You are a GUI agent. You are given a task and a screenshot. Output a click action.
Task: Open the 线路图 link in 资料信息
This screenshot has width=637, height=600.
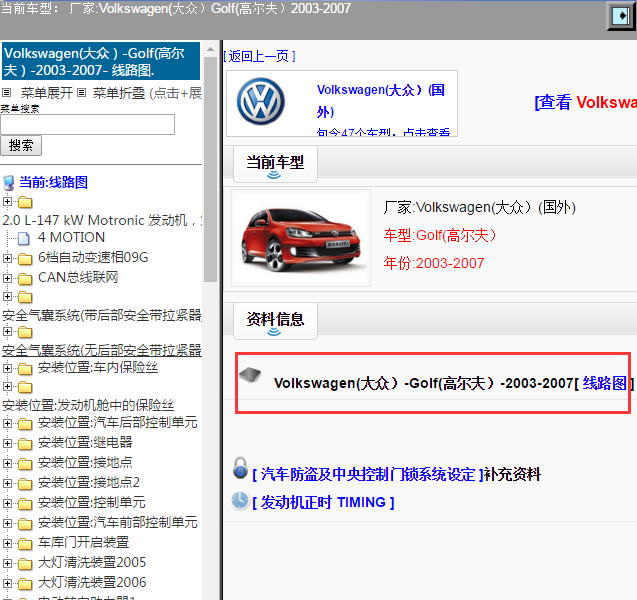pos(604,383)
